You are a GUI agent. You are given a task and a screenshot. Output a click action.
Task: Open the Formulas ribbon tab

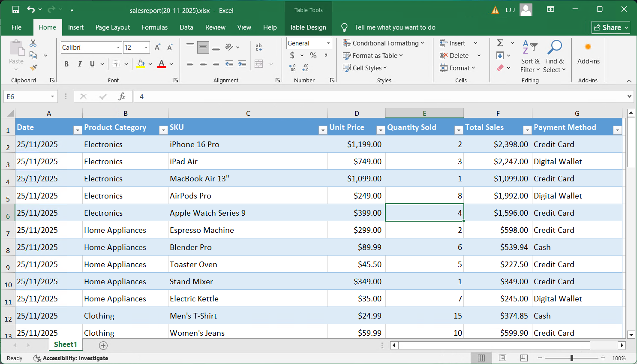154,27
